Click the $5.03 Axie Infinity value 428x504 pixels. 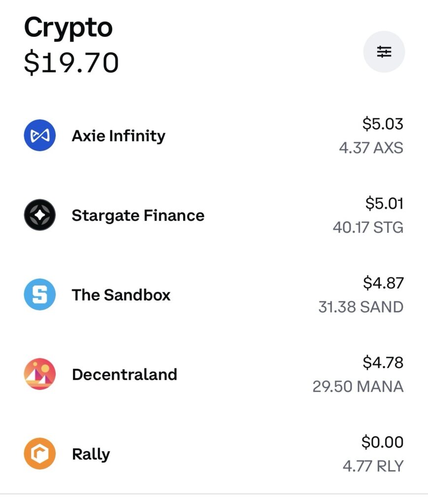point(383,124)
